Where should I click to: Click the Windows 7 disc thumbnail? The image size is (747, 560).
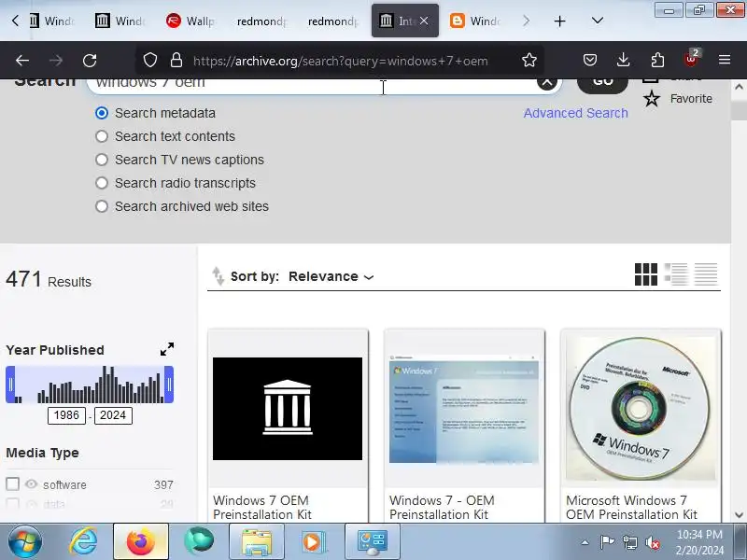[x=641, y=408]
